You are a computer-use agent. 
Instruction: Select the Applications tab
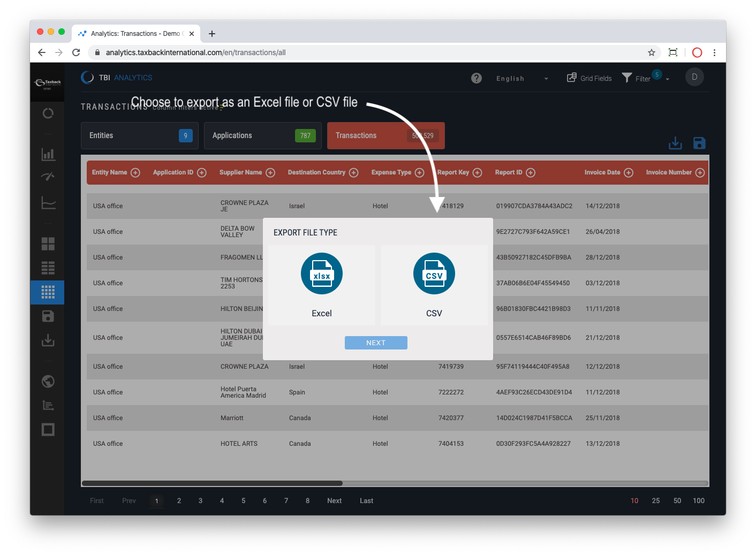click(x=263, y=135)
